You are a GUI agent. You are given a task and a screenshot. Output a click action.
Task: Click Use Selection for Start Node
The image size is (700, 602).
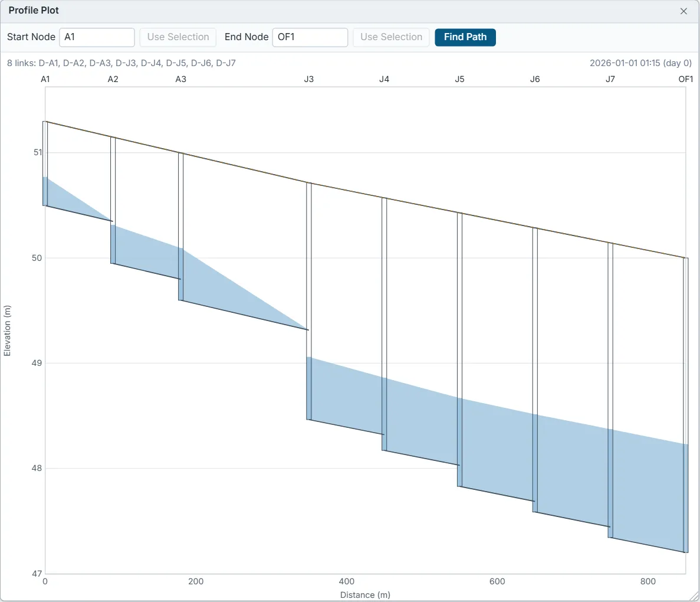tap(178, 37)
